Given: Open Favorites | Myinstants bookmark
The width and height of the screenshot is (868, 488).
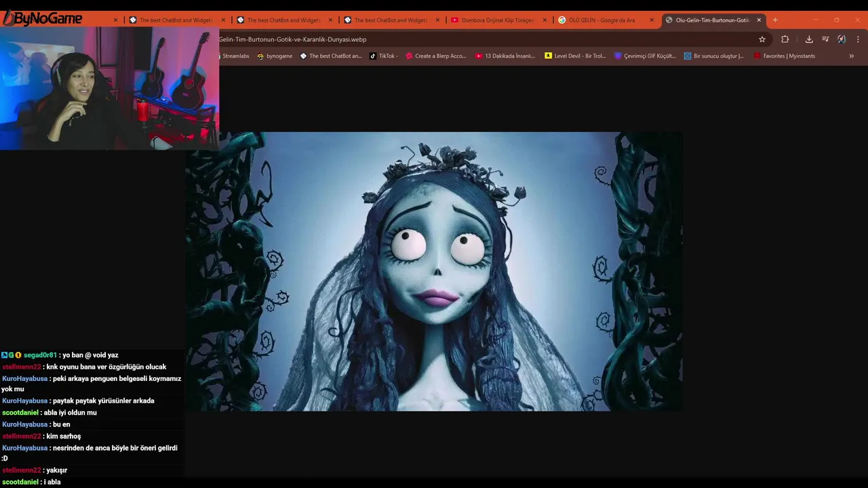Looking at the screenshot, I should 785,56.
